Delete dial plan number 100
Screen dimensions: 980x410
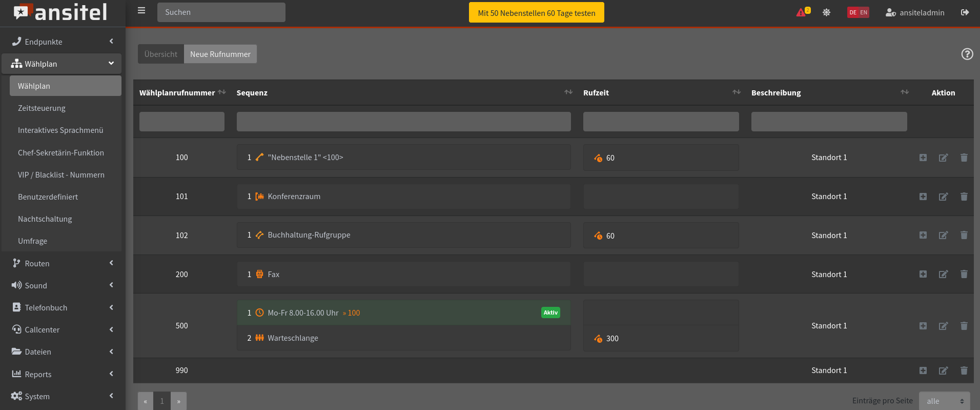(x=964, y=158)
